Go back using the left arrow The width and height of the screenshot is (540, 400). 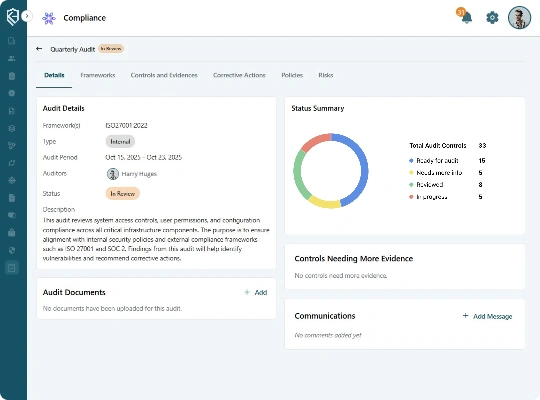point(39,49)
